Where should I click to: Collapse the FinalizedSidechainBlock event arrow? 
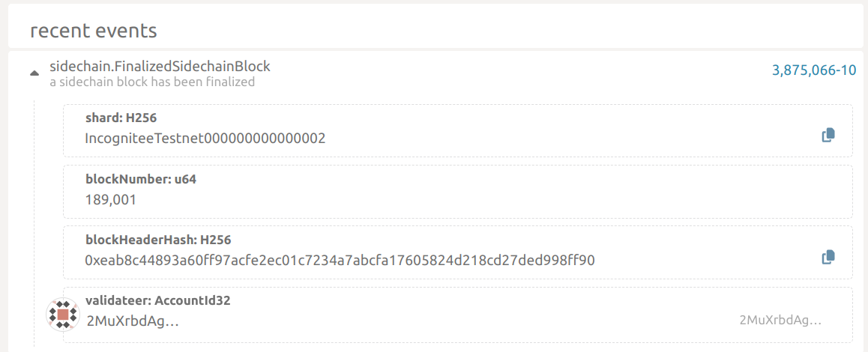(x=34, y=73)
